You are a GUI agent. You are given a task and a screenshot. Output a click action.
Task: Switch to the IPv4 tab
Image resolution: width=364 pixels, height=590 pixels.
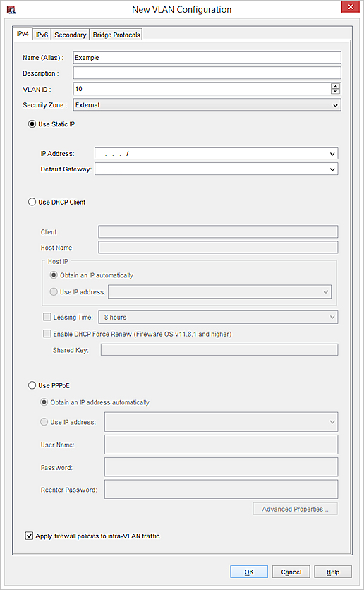click(x=23, y=34)
